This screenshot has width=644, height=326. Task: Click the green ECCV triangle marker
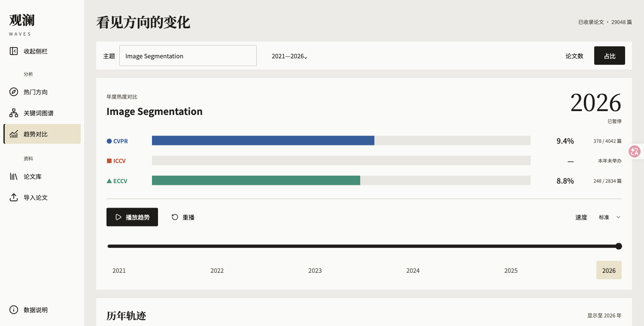pos(109,181)
